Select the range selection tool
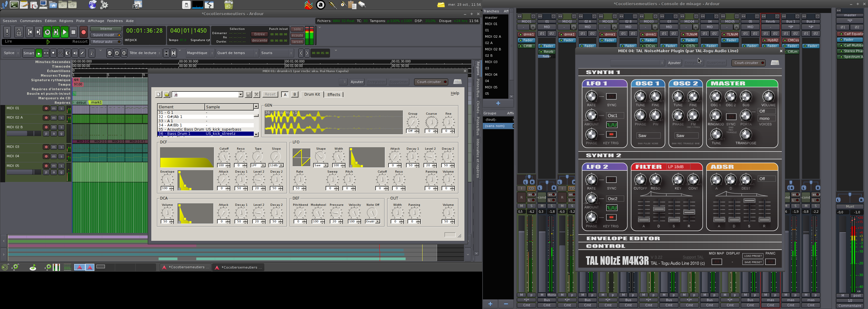868x309 pixels. (x=46, y=53)
